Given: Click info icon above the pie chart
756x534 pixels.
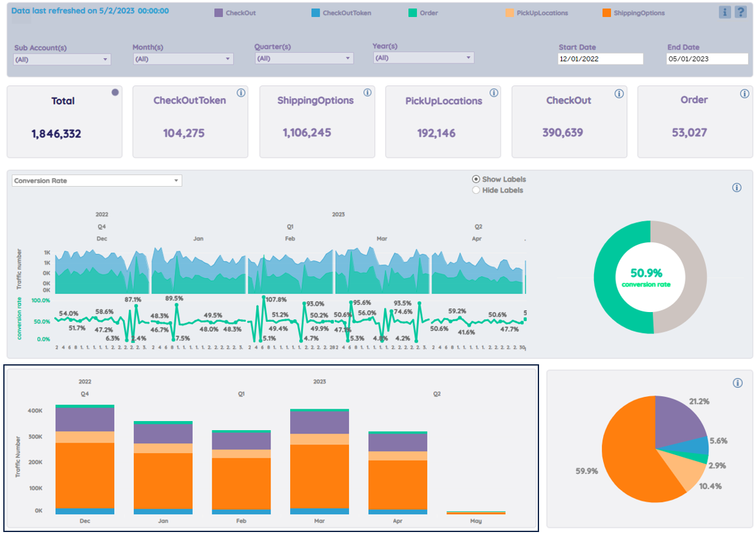Looking at the screenshot, I should (x=737, y=383).
